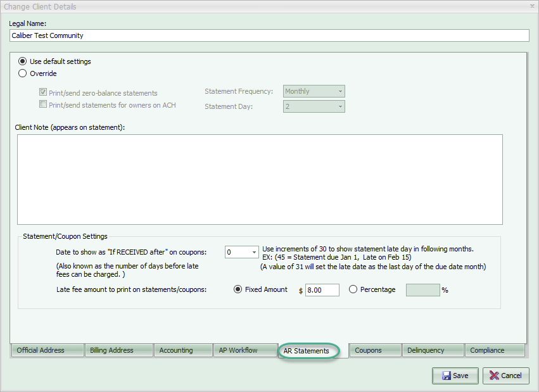Image resolution: width=539 pixels, height=392 pixels.
Task: Choose Percentage for late fee
Action: click(353, 289)
